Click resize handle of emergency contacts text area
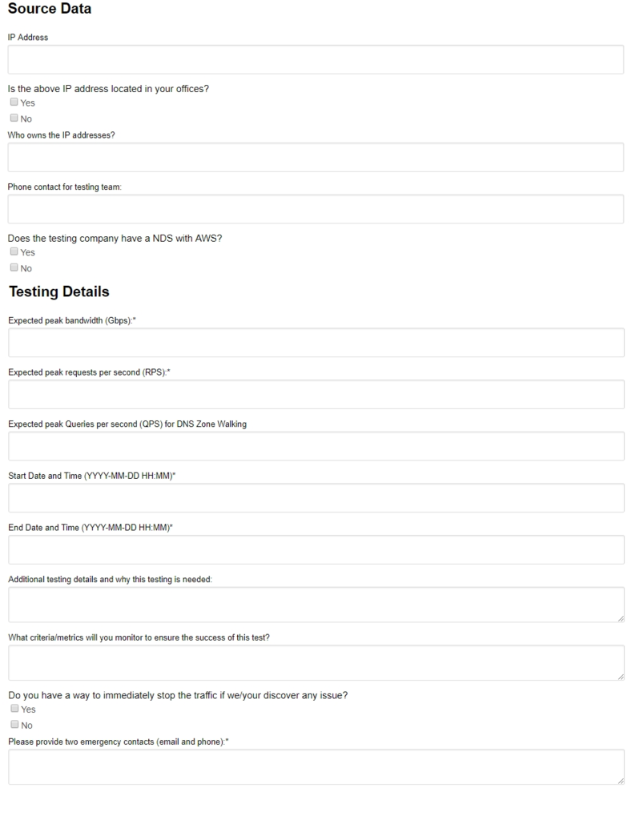Viewport: 644px width, 820px height. coord(620,781)
